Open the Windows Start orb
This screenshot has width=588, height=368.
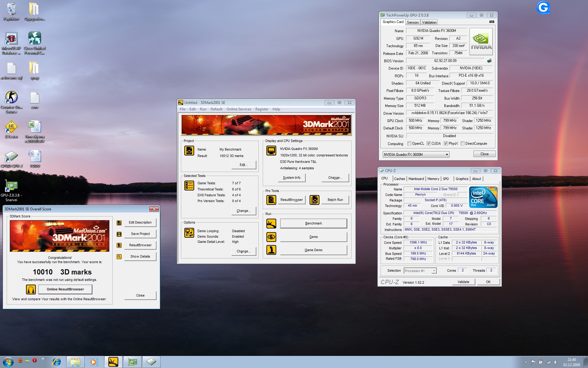(x=8, y=362)
